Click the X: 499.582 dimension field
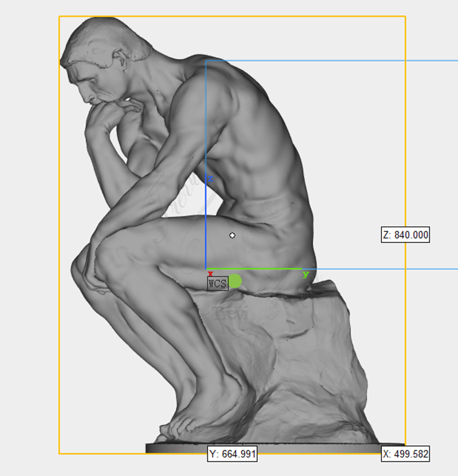The image size is (458, 476). point(405,454)
